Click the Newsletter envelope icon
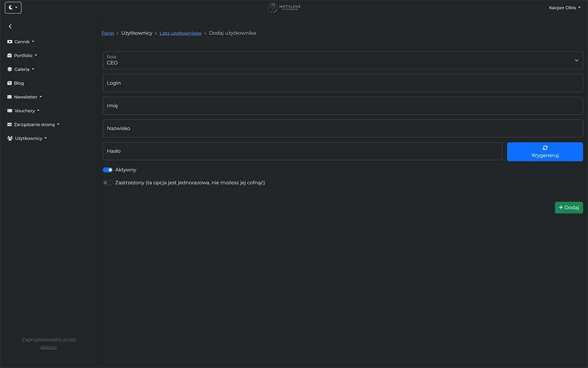Screen dimensions: 588x368 pos(9,97)
